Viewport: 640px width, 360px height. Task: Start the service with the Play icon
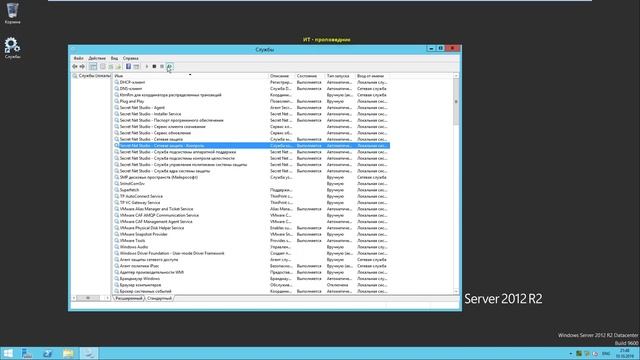pyautogui.click(x=147, y=67)
